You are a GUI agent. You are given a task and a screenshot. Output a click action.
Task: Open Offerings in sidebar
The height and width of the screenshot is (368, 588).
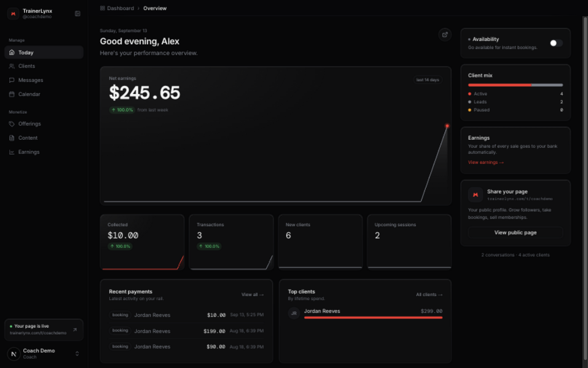click(x=44, y=124)
